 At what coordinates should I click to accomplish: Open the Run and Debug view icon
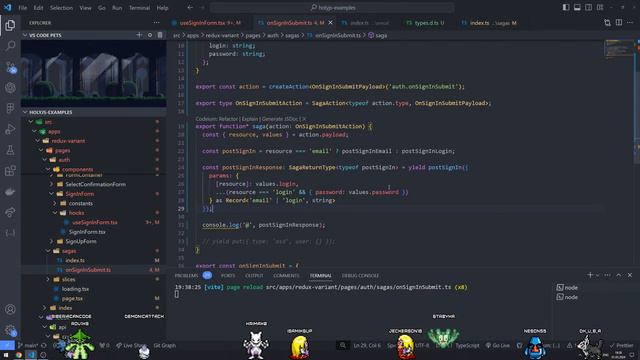click(10, 129)
